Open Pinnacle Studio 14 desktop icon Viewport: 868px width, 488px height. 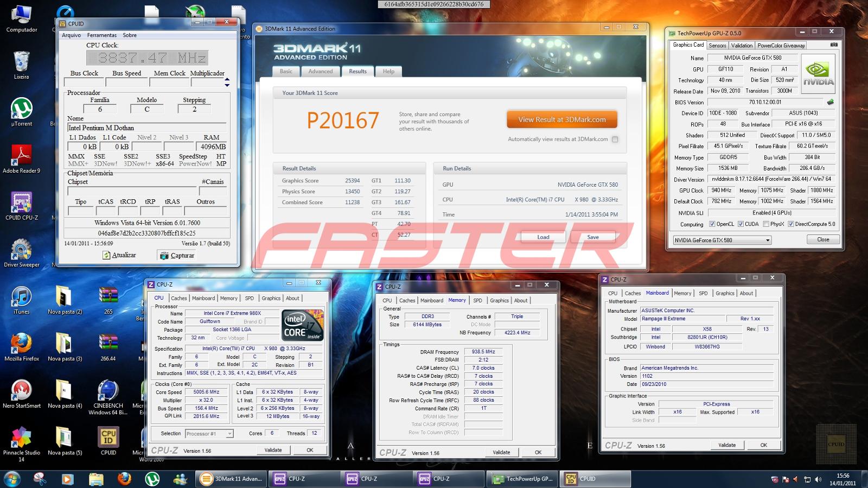click(x=22, y=444)
